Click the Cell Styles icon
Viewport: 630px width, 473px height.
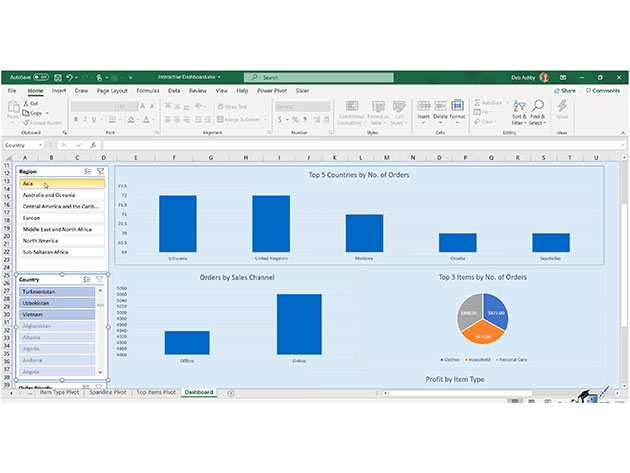(x=399, y=106)
